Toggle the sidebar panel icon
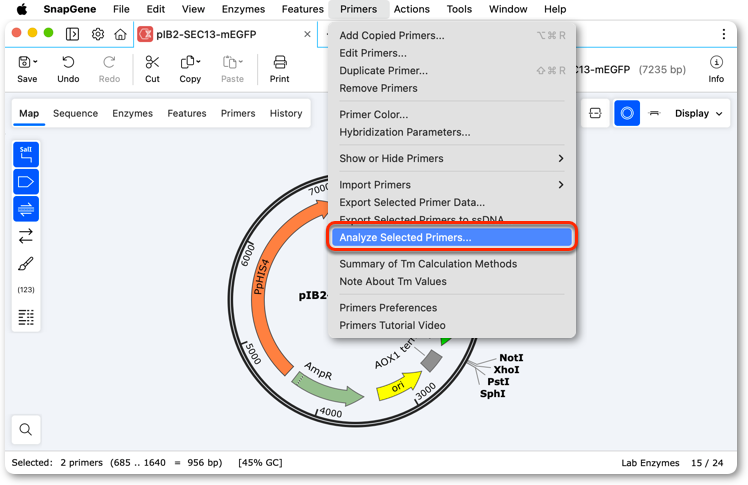Viewport: 748px width, 485px height. coord(73,34)
